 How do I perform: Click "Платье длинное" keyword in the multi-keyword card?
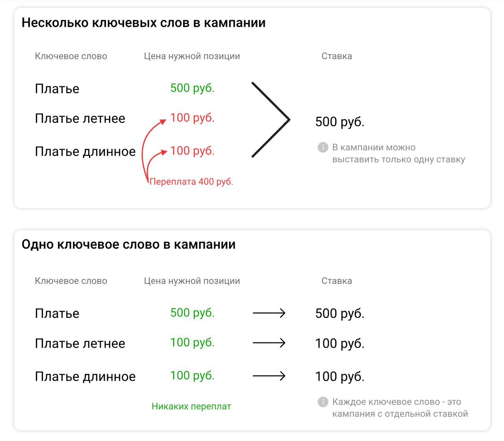click(x=85, y=152)
